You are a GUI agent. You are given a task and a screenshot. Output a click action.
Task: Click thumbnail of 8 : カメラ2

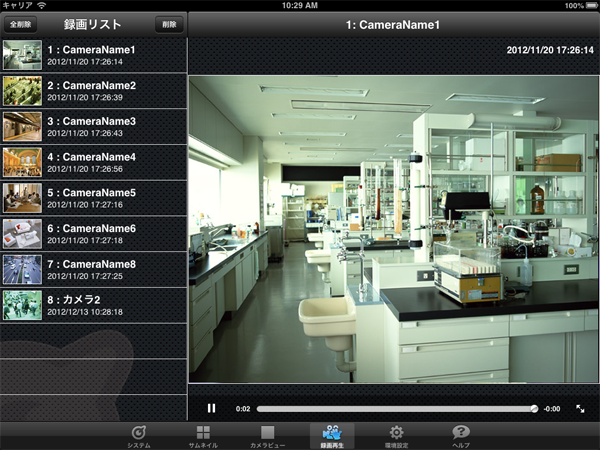click(22, 305)
